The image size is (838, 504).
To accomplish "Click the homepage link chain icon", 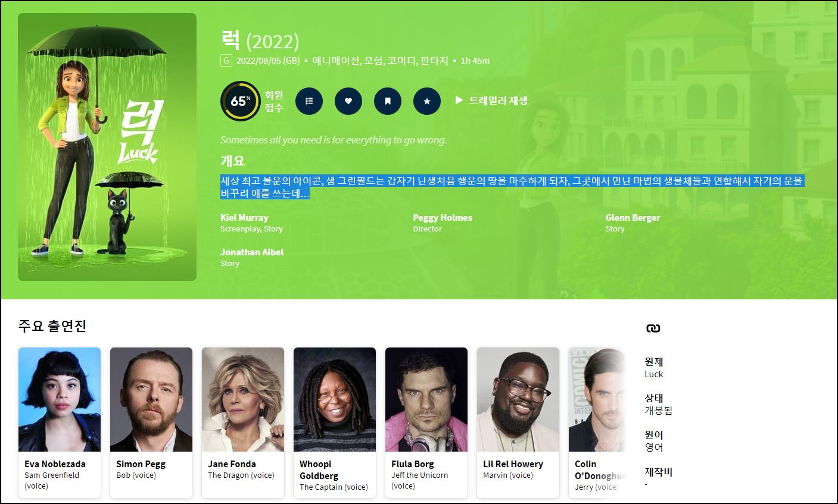I will coord(653,328).
